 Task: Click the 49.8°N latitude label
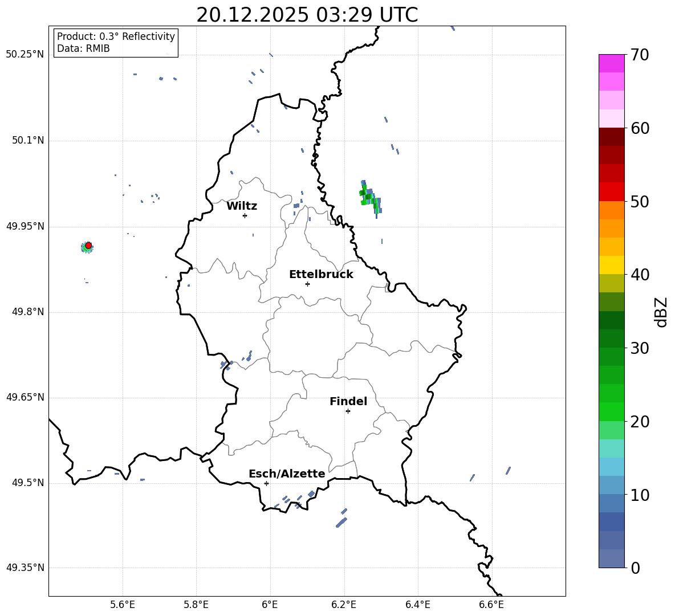[x=28, y=312]
